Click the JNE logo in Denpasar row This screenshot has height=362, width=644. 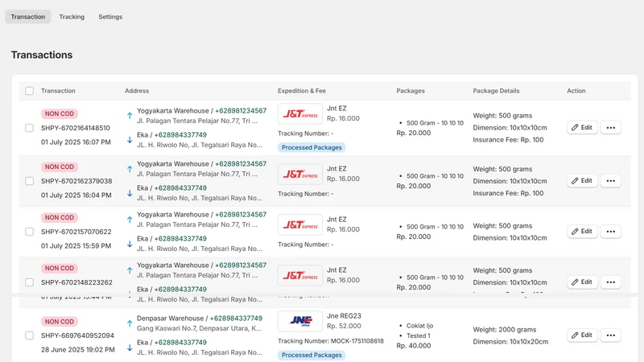(300, 321)
